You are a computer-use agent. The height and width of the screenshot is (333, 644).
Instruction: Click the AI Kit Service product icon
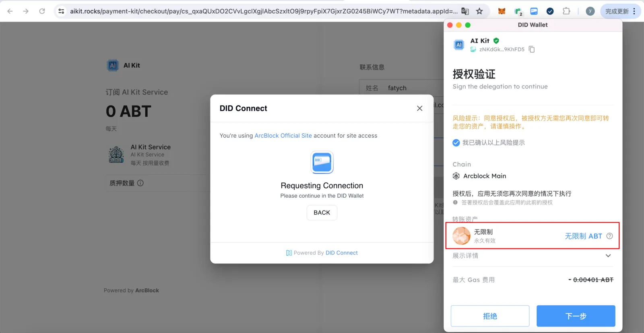pos(116,155)
